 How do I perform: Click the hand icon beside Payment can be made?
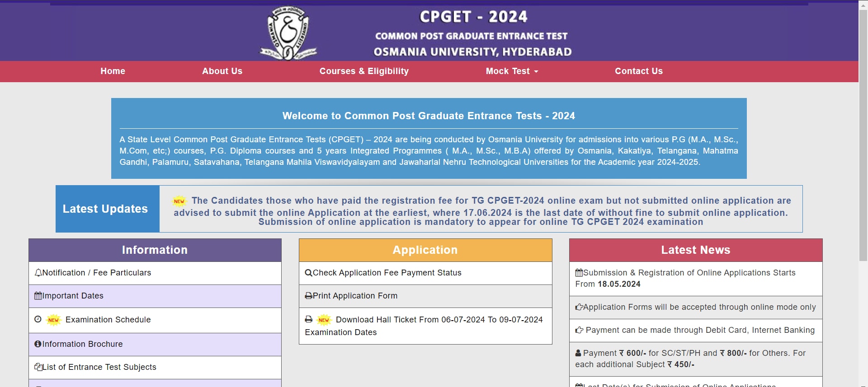[x=579, y=330]
